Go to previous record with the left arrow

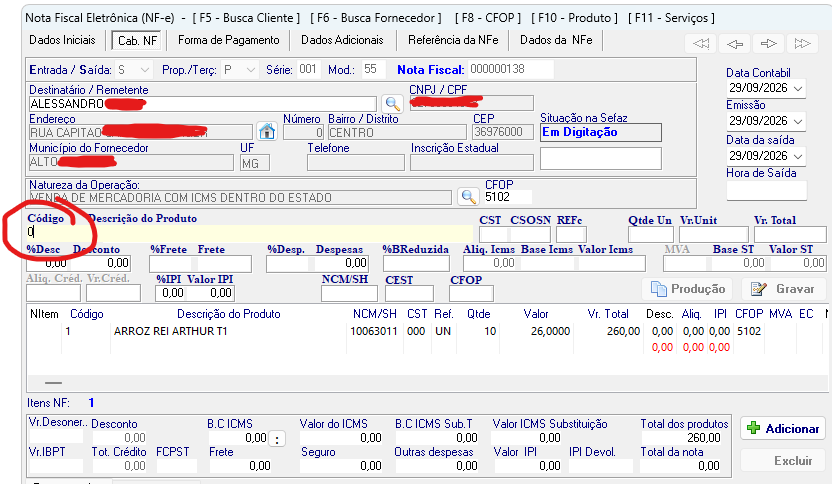(x=734, y=44)
